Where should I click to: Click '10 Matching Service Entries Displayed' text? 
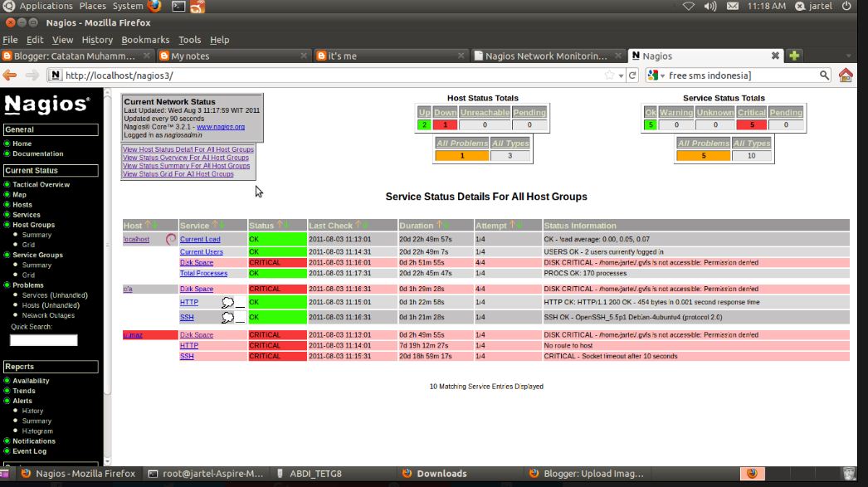coord(486,387)
